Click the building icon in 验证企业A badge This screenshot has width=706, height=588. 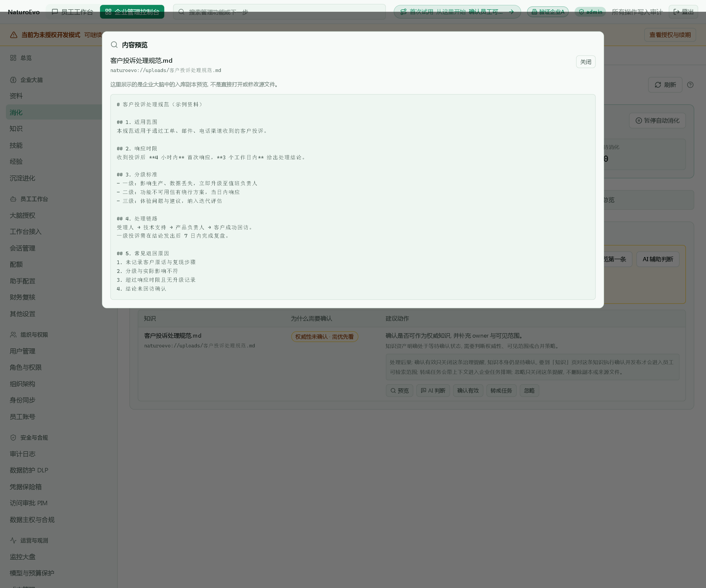(x=534, y=12)
